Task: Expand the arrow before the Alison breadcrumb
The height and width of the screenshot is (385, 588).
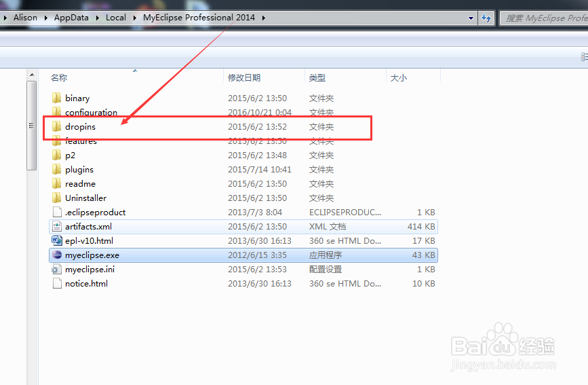Action: [5, 18]
